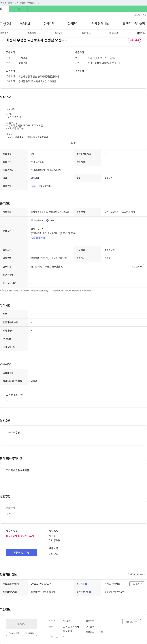Report false ad via 거짓구인광고 신고
This screenshot has height=644, width=147.
(x=136, y=574)
